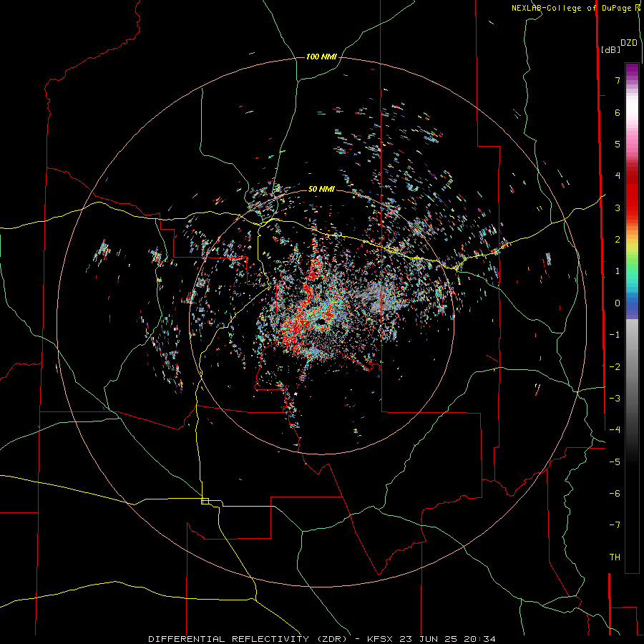Click the 4 value on the color scale

tap(618, 176)
